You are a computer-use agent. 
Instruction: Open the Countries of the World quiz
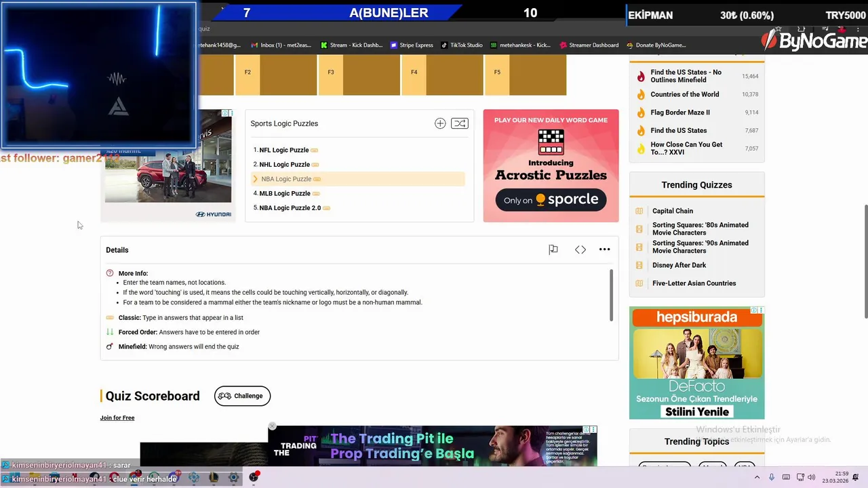[x=685, y=94]
